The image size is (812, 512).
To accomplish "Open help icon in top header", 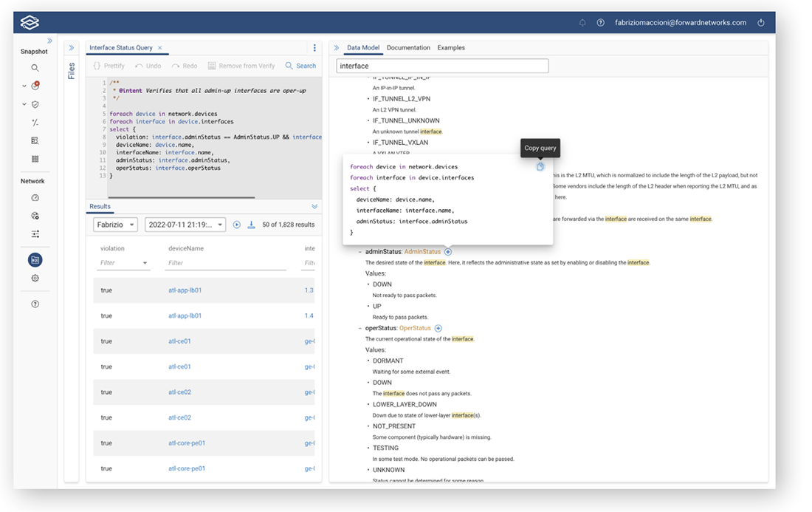I will pyautogui.click(x=601, y=23).
